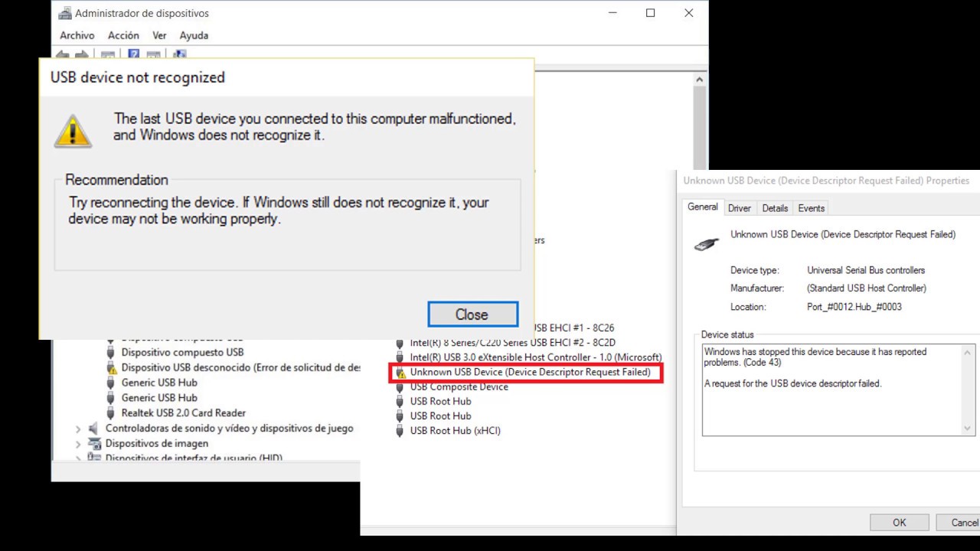Screen dimensions: 980x551
Task: Open the Ayuda menu
Action: coord(194,35)
